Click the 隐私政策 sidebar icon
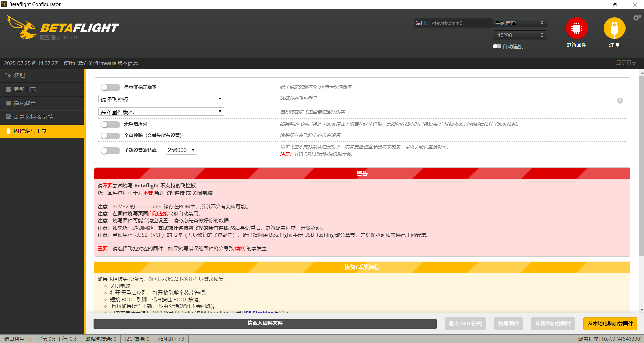The height and width of the screenshot is (343, 644). click(8, 103)
